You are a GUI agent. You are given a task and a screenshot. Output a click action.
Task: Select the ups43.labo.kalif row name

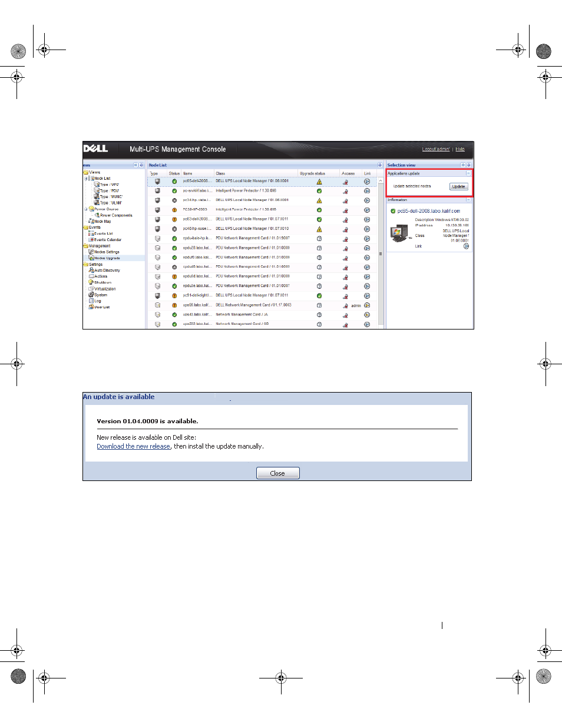(x=197, y=314)
